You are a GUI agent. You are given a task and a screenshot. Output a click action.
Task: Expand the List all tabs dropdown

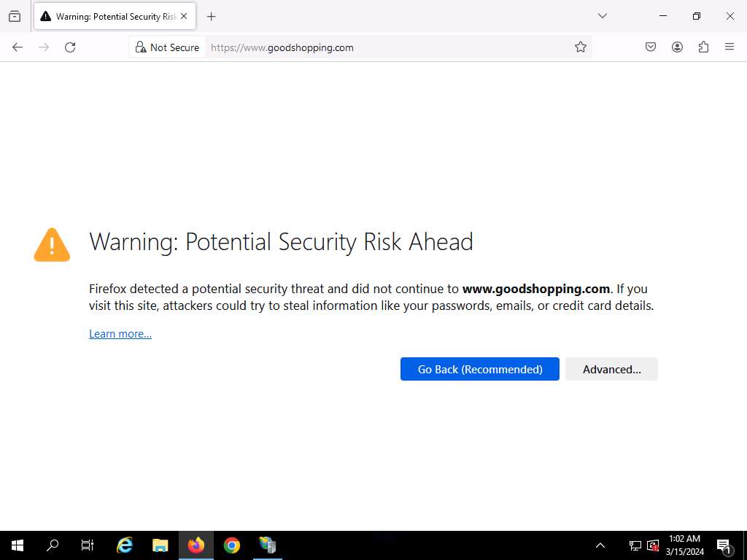pyautogui.click(x=602, y=16)
